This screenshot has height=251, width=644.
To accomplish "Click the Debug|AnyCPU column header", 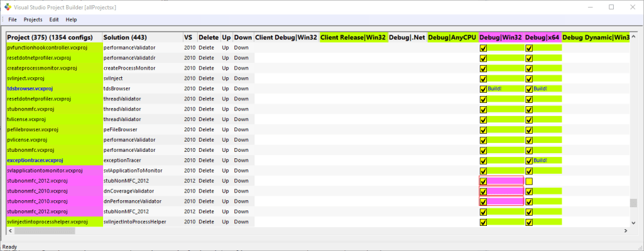I will click(x=453, y=37).
